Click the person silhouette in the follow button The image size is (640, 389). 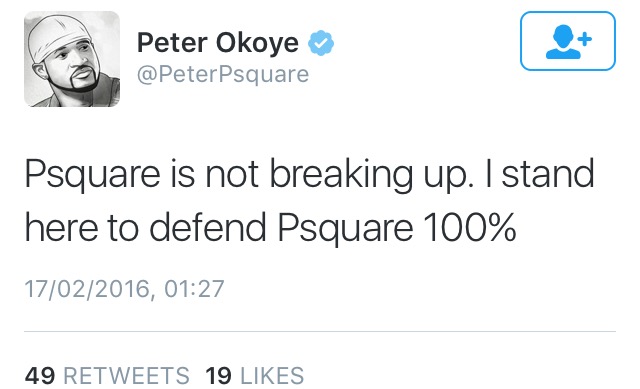click(x=563, y=42)
